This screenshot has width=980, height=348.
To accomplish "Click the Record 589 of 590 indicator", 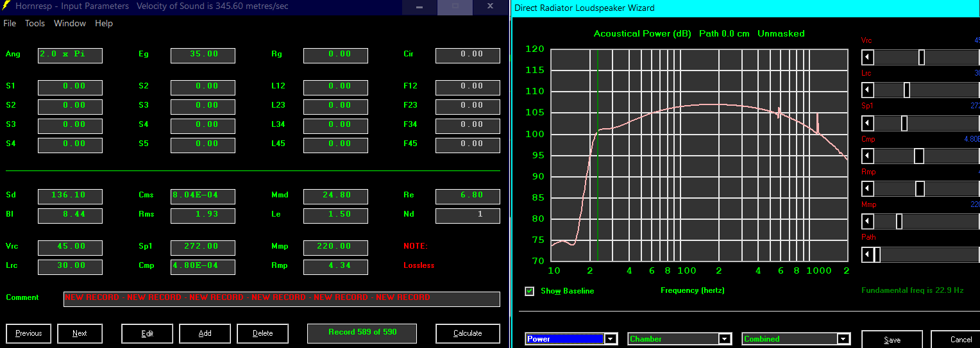I will tap(362, 333).
